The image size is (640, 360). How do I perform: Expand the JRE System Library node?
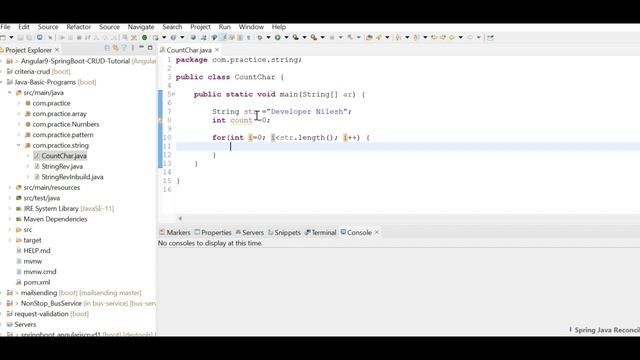point(10,209)
